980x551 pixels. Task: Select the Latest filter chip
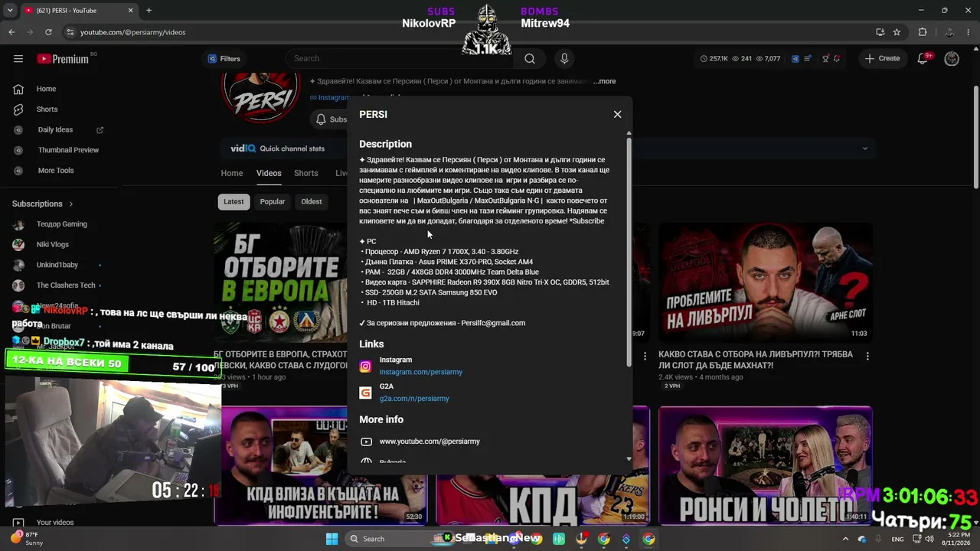coord(234,201)
